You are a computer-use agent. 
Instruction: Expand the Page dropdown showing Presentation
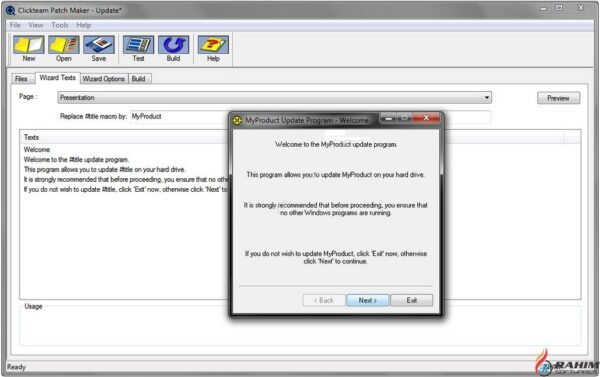click(275, 98)
